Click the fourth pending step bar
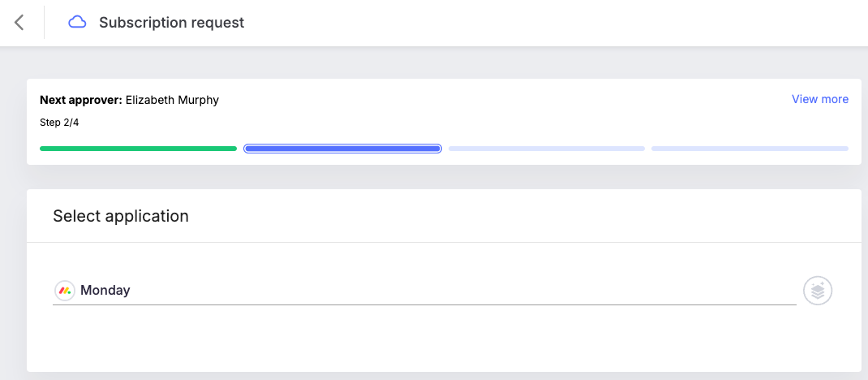The width and height of the screenshot is (868, 380). coord(750,149)
